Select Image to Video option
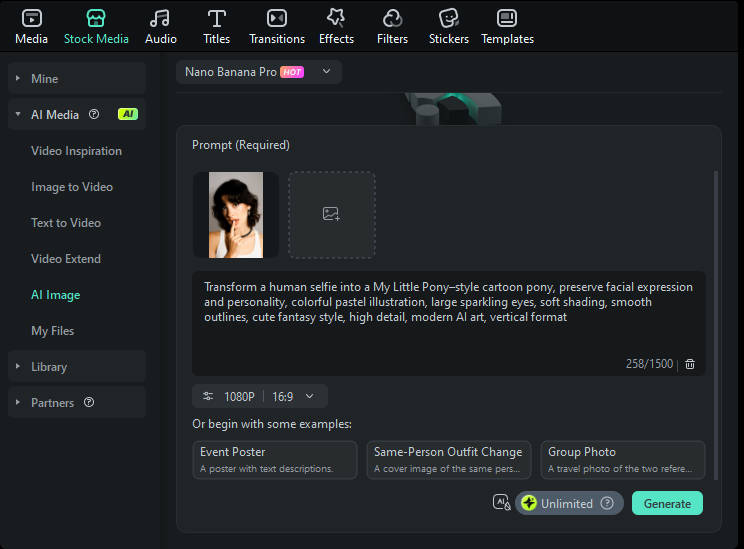744x549 pixels. 72,187
